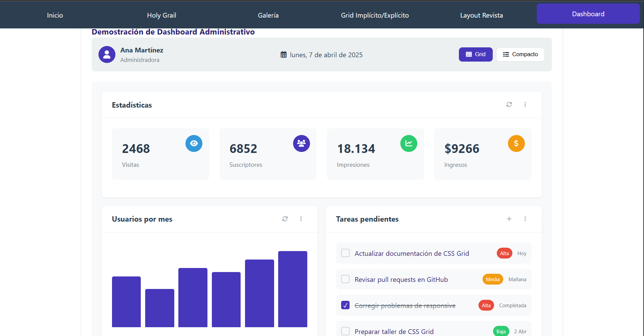Click the red Alta priority badge for documentation task
The height and width of the screenshot is (336, 644).
[504, 253]
